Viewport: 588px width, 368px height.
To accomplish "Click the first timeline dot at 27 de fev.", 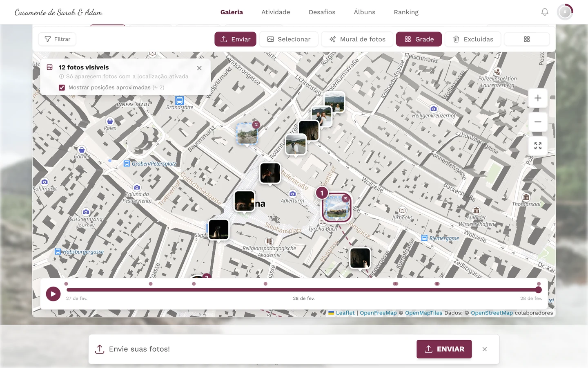I will tap(66, 284).
